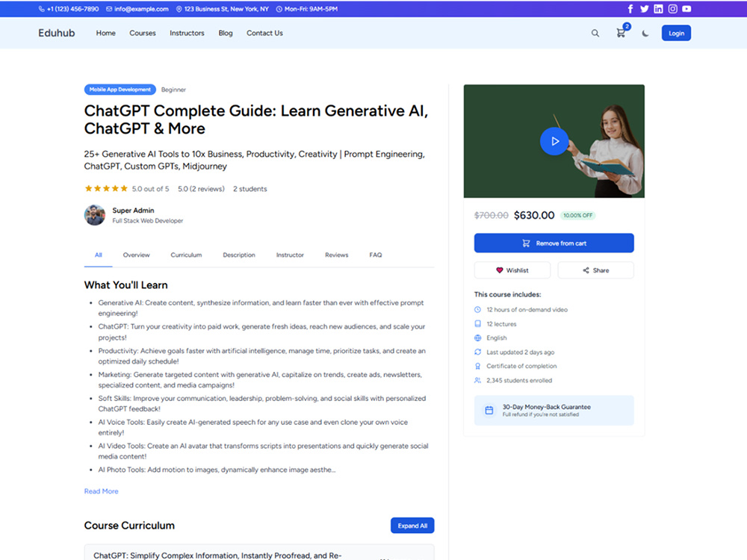Toggle dark mode moon icon
This screenshot has width=747, height=560.
(645, 34)
